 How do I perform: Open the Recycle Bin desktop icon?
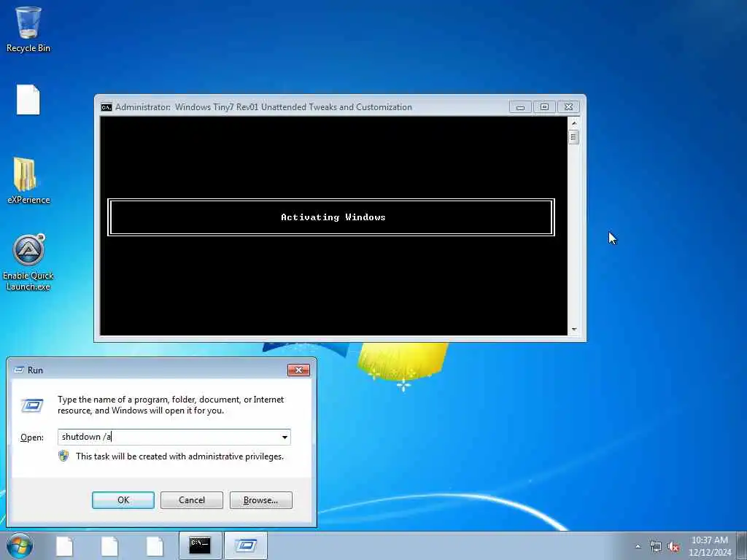point(28,28)
